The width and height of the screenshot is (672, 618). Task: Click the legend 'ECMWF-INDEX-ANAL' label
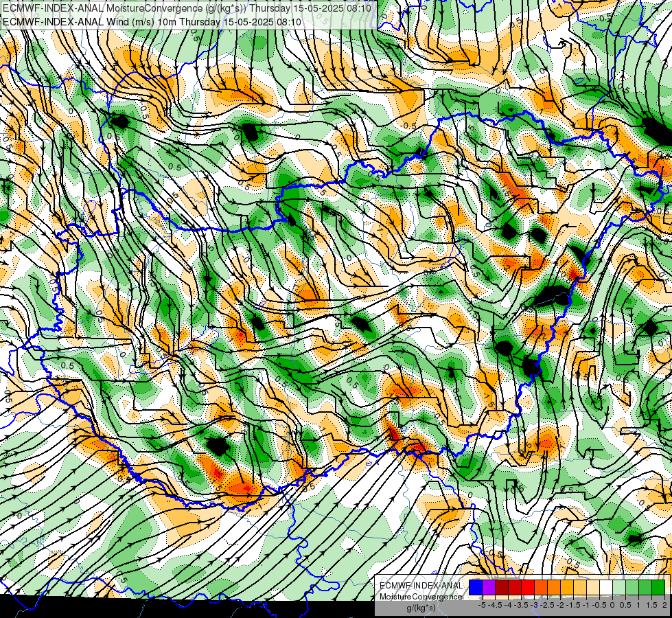[x=421, y=586]
